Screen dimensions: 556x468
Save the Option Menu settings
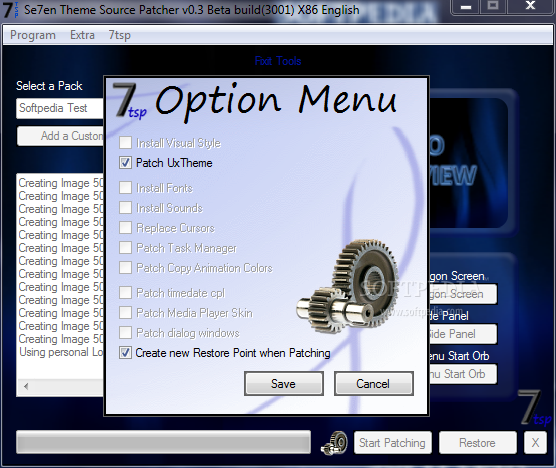tap(284, 384)
